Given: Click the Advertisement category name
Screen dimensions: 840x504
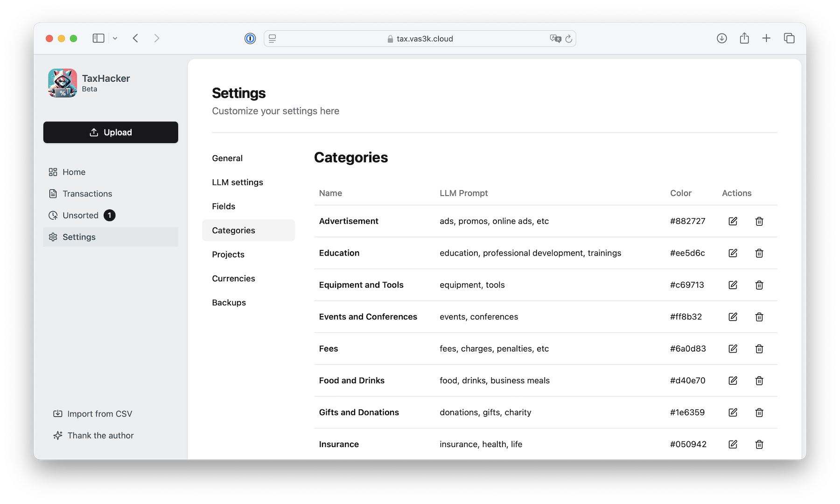Looking at the screenshot, I should pyautogui.click(x=349, y=221).
